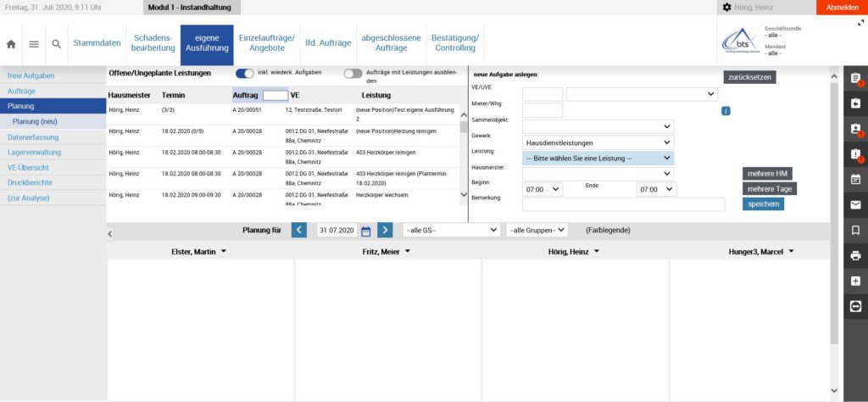This screenshot has height=402, width=868.
Task: Expand the 'Elster, Martin' column menu arrow
Action: point(220,252)
